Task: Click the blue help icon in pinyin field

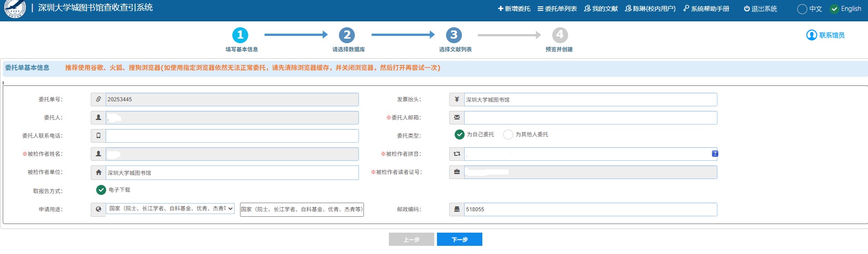Action: coord(715,154)
